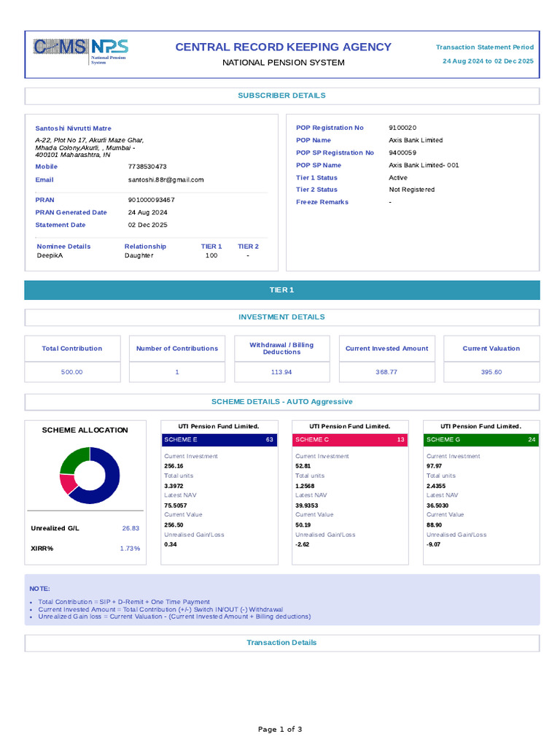Click the Number of Contributions header
This screenshot has width=560, height=747.
177,349
